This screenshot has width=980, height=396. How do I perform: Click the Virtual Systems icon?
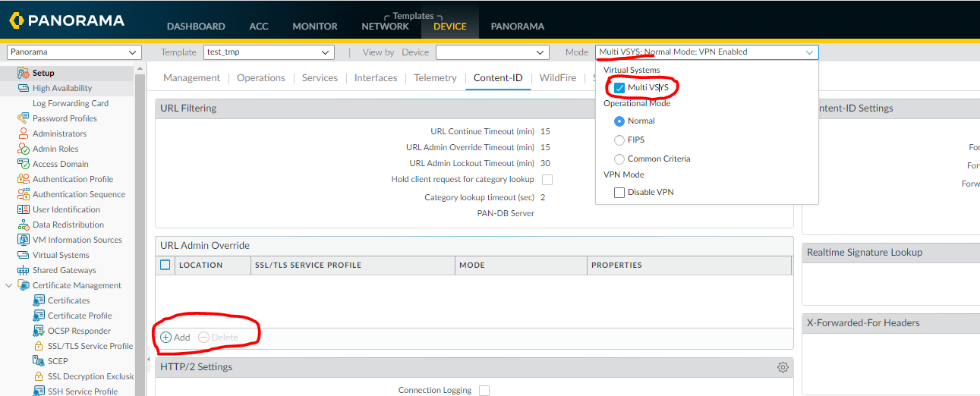click(24, 255)
